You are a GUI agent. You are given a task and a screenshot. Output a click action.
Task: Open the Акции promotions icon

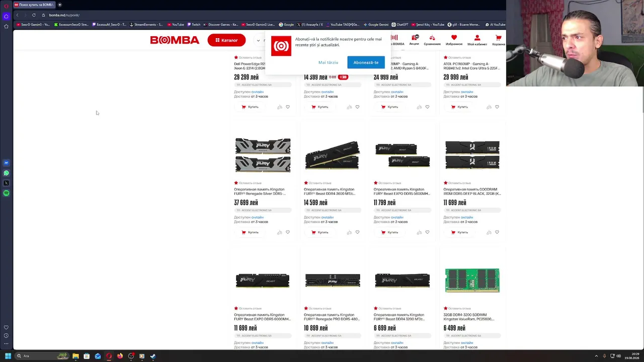point(414,40)
